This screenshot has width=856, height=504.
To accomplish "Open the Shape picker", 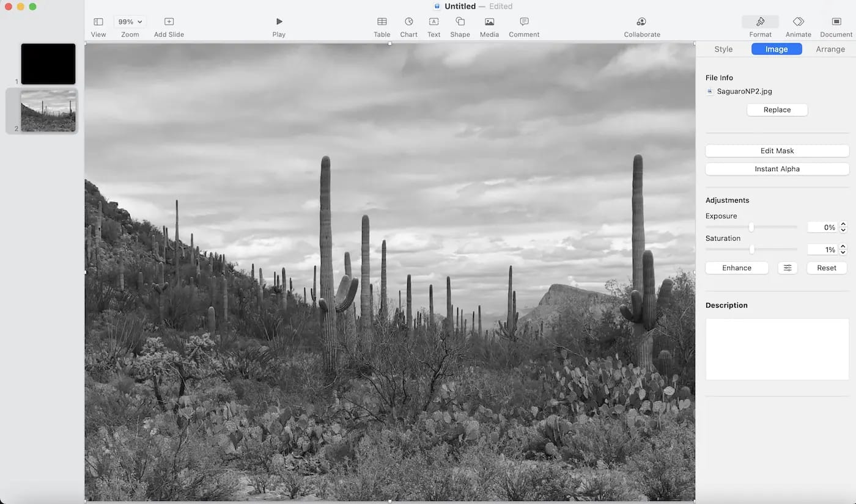I will pyautogui.click(x=460, y=22).
